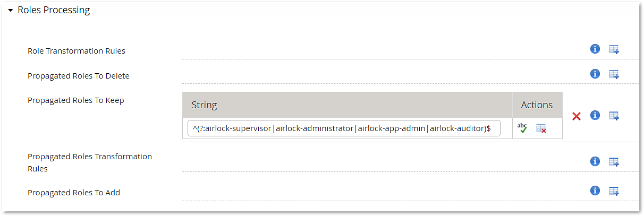Collapse the Roles Processing section arrow
This screenshot has width=644, height=216.
point(10,11)
